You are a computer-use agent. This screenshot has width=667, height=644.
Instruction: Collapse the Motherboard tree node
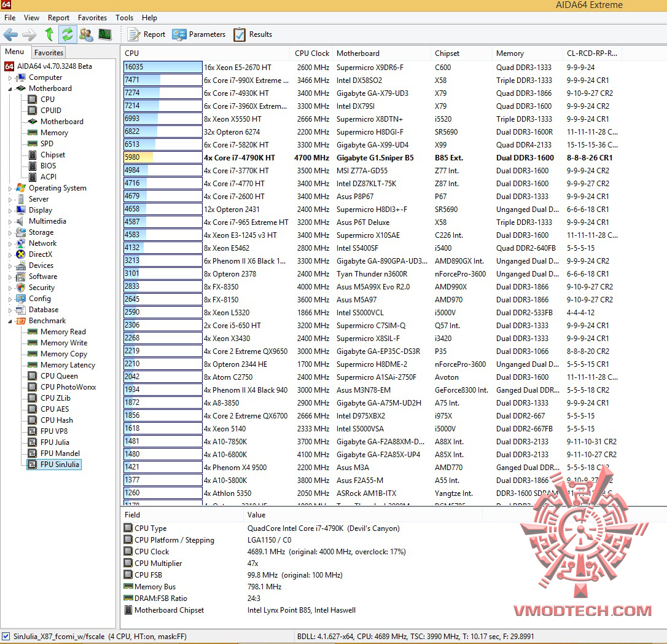(10, 89)
